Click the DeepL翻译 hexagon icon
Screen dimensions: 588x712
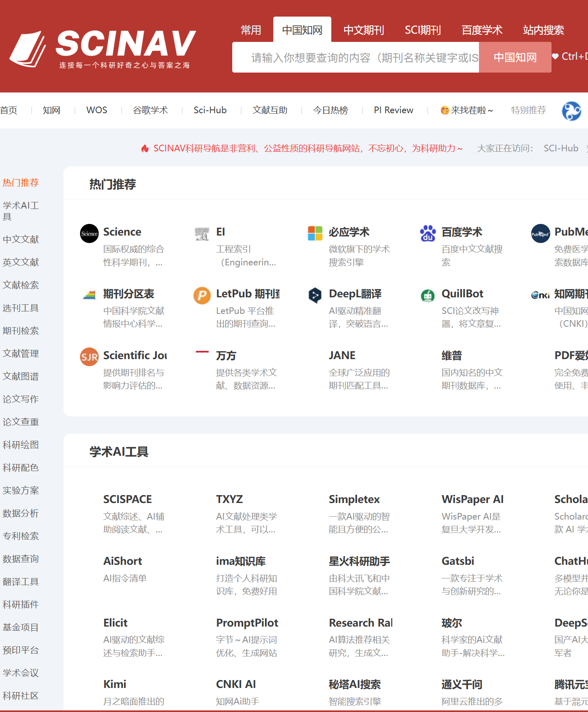[315, 295]
